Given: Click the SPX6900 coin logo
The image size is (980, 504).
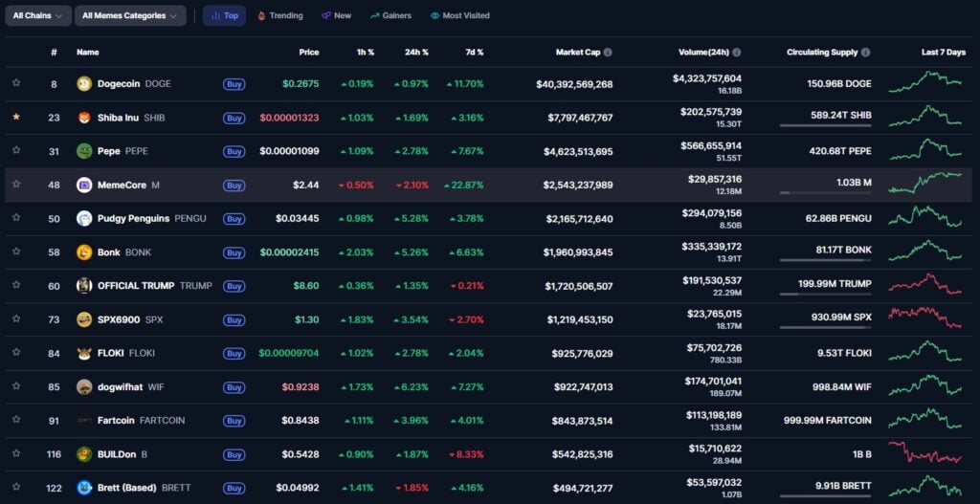Looking at the screenshot, I should 84,319.
